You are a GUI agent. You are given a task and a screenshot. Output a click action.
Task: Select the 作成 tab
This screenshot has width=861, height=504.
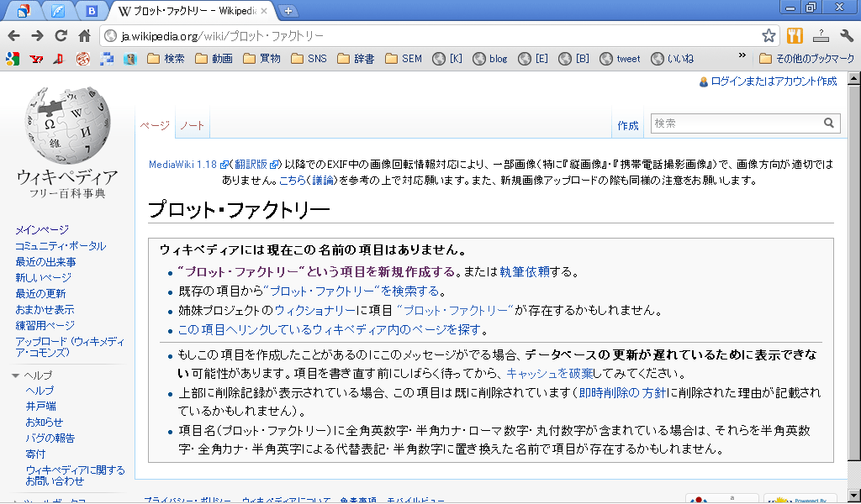(627, 126)
